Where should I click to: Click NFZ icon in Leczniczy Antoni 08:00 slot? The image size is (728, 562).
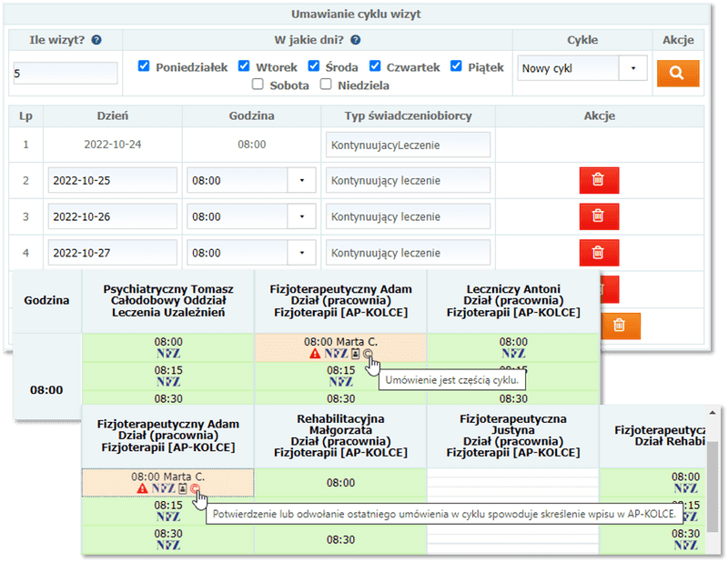tap(513, 354)
